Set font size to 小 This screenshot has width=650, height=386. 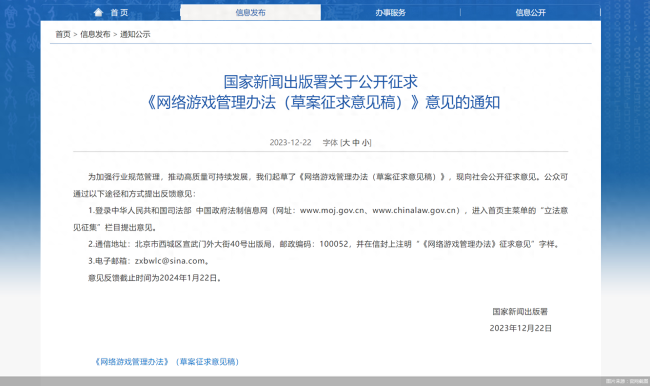click(366, 143)
